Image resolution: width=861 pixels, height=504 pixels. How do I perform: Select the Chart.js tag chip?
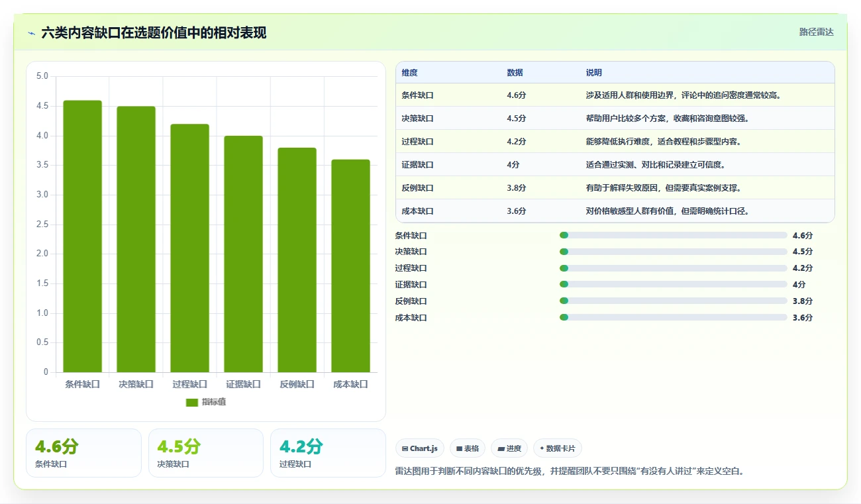click(x=420, y=448)
